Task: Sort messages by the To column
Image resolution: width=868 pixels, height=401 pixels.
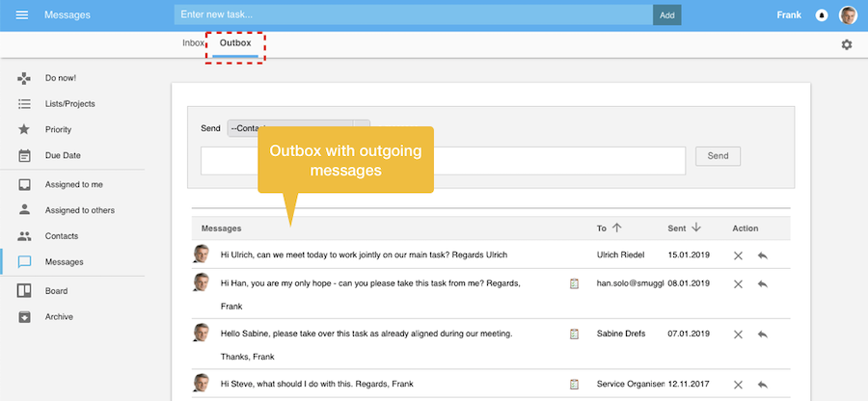Action: click(x=616, y=228)
